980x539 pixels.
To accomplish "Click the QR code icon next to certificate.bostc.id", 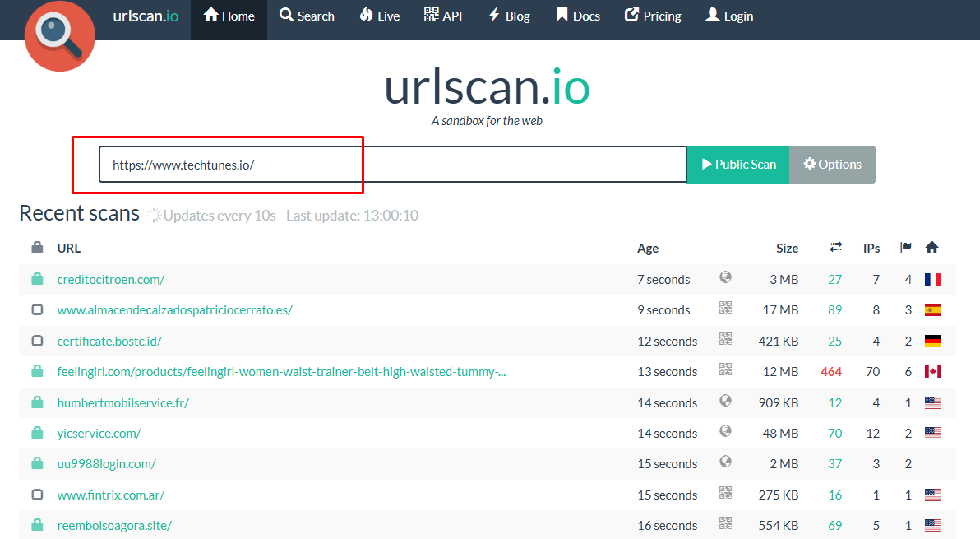I will (726, 340).
